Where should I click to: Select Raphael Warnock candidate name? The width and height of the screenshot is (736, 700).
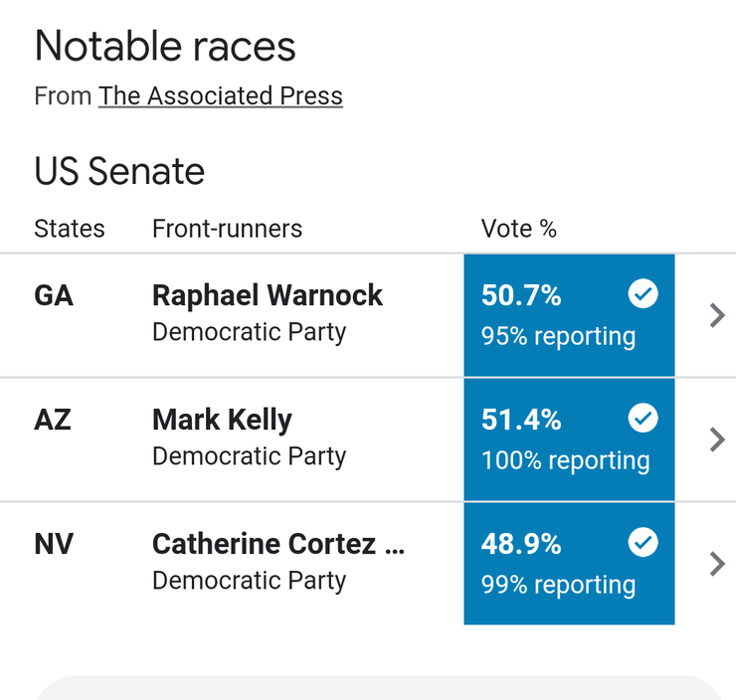coord(268,295)
